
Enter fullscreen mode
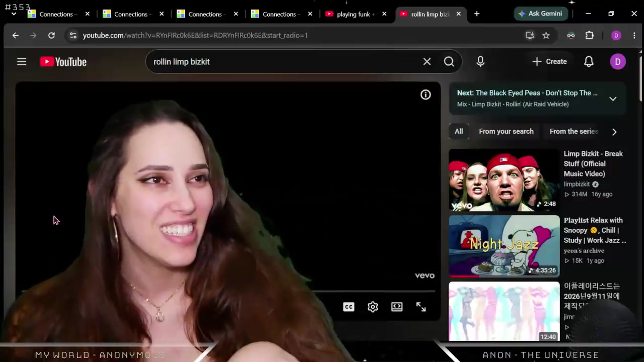[x=421, y=307]
